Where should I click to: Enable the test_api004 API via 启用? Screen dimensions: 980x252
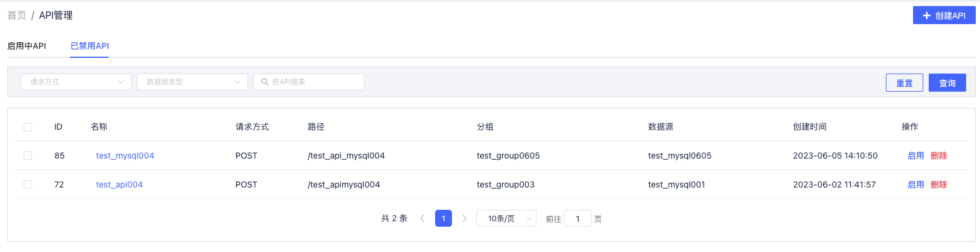[x=915, y=184]
